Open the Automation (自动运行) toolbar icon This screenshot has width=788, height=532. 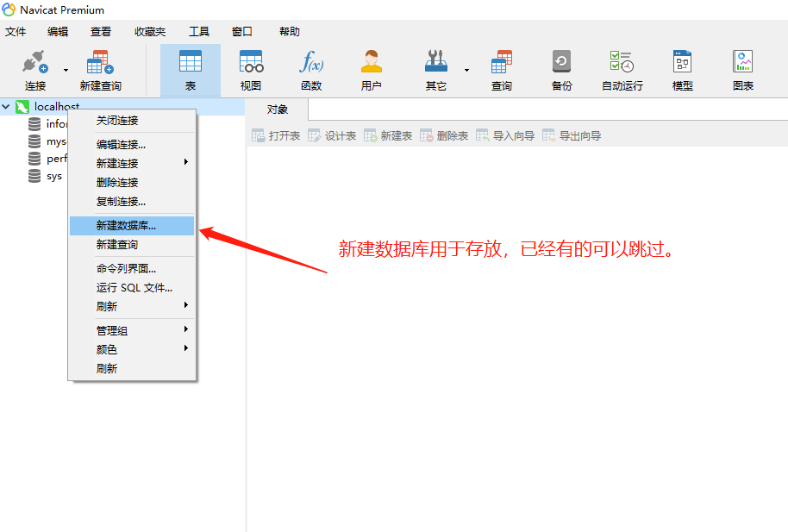coord(622,63)
